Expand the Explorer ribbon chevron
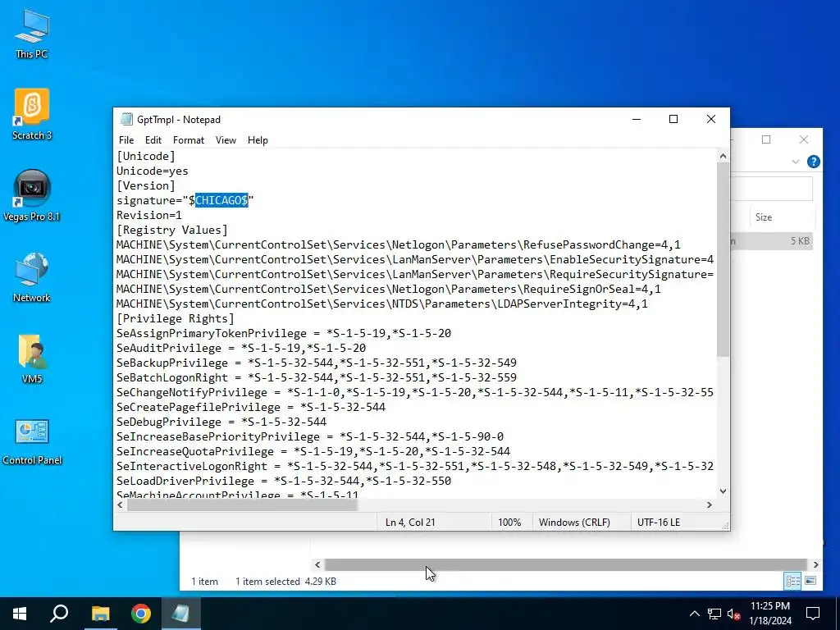840x630 pixels. click(796, 162)
